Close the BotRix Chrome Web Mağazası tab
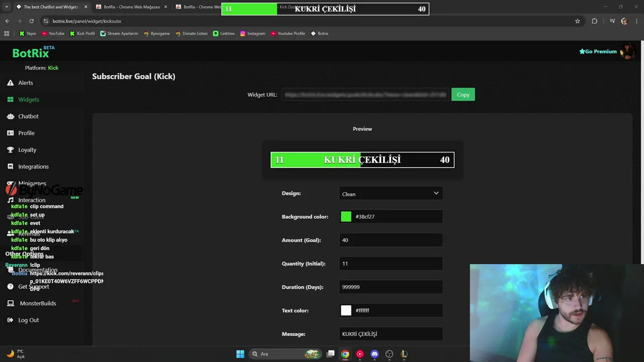The image size is (644, 362). coord(166,7)
